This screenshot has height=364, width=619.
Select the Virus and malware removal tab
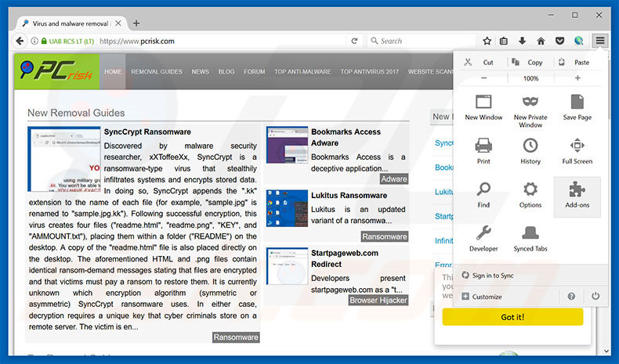pyautogui.click(x=71, y=23)
